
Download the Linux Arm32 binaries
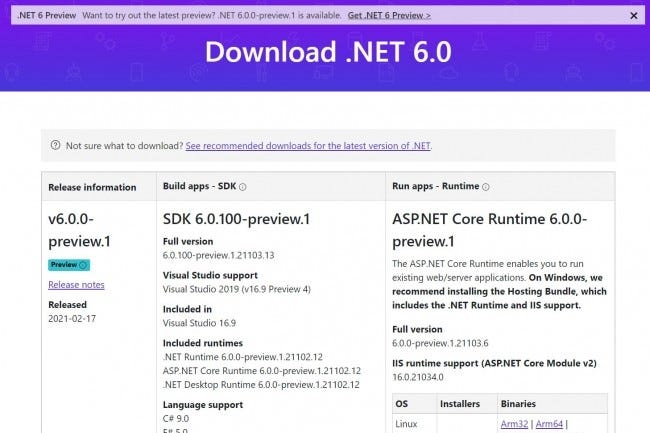[x=514, y=424]
